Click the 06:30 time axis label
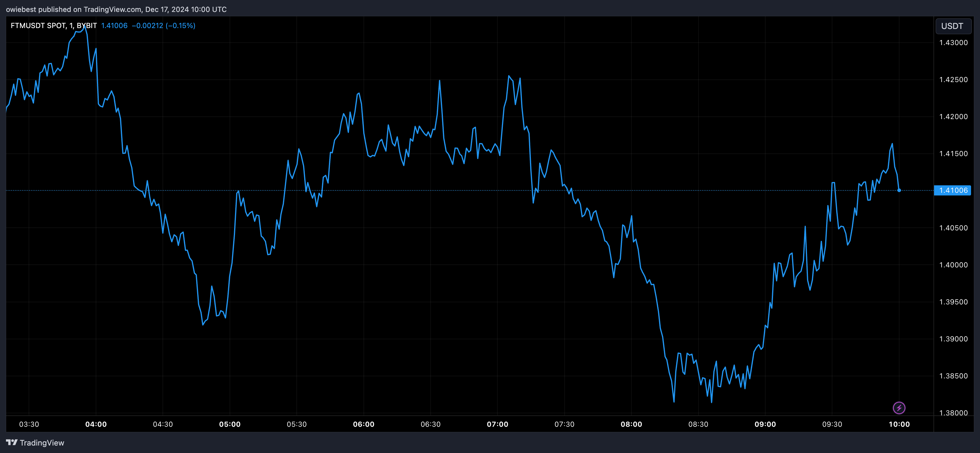Image resolution: width=980 pixels, height=453 pixels. (431, 424)
